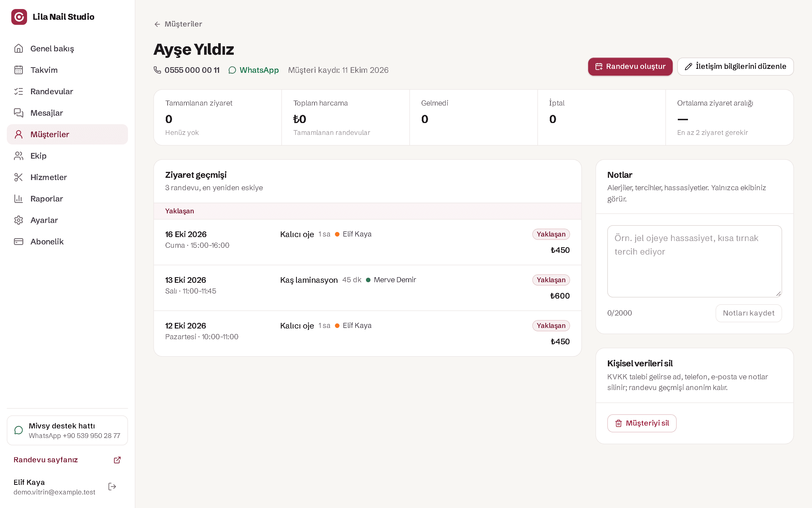Open the Hizmetler scissors icon
This screenshot has width=812, height=508.
[x=18, y=177]
